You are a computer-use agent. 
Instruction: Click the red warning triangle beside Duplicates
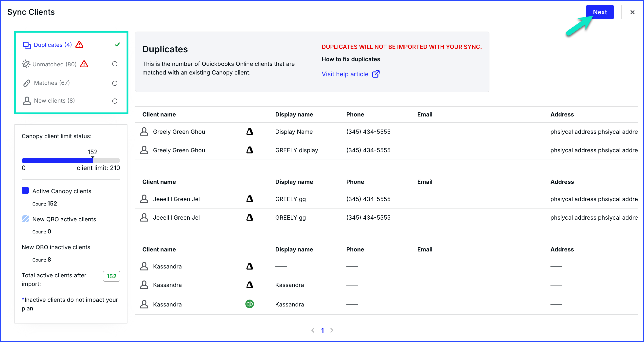(79, 44)
